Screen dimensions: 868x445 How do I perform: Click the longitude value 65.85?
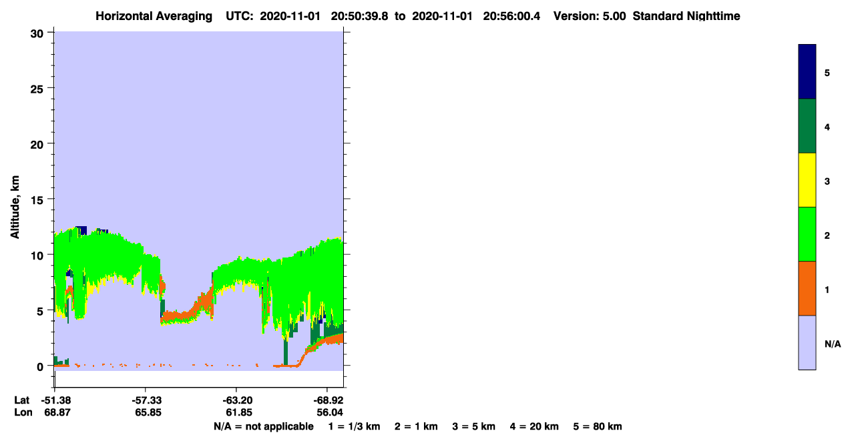coord(148,412)
